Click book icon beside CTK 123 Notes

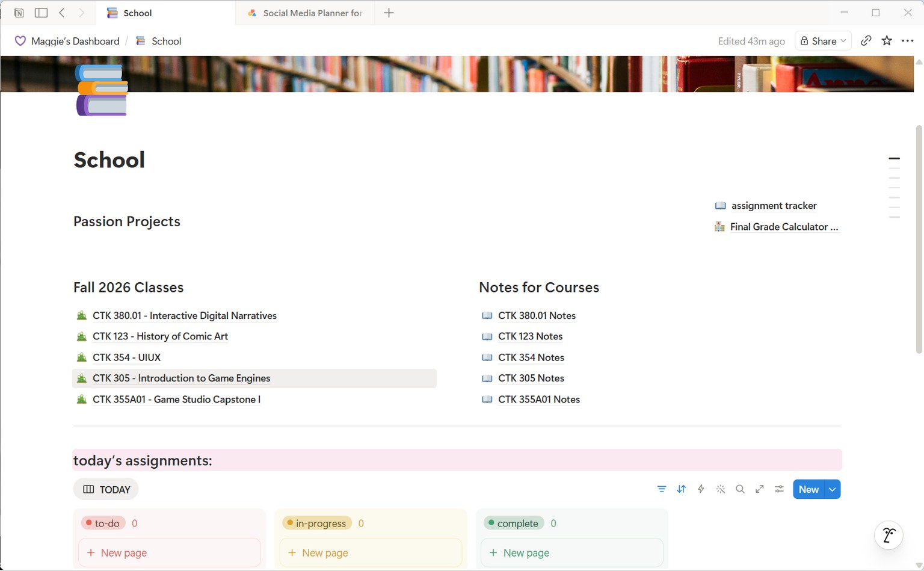click(x=487, y=336)
